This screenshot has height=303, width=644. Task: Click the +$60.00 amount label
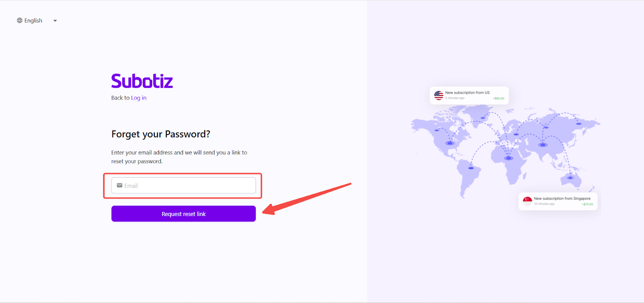point(498,98)
